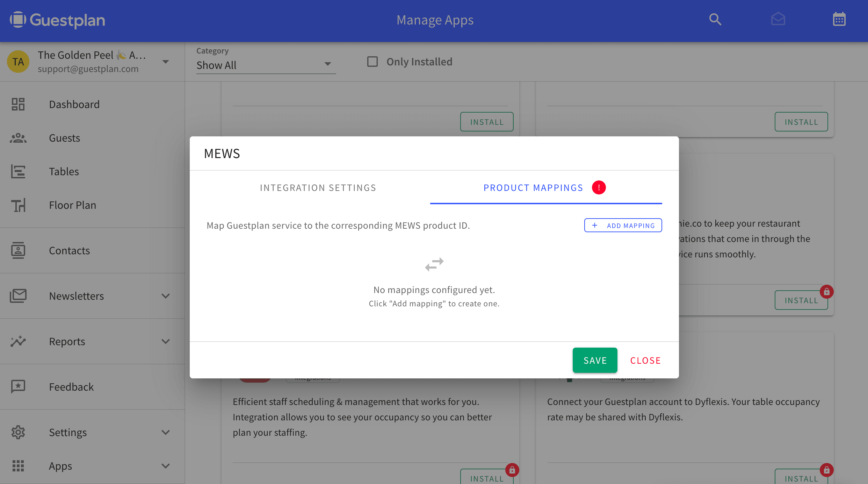868x484 pixels.
Task: Click the Apps grid icon
Action: pos(18,466)
